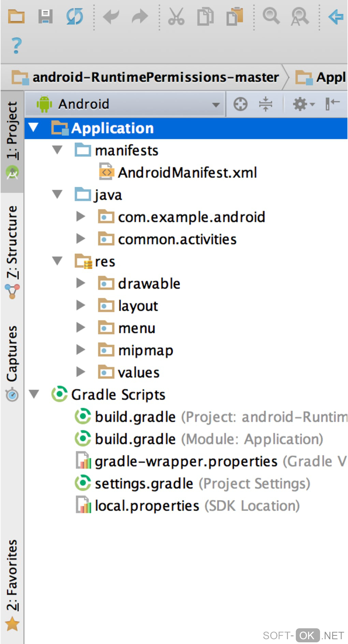Select settings.gradle (Project Settings)
The height and width of the screenshot is (644, 348).
point(202,484)
